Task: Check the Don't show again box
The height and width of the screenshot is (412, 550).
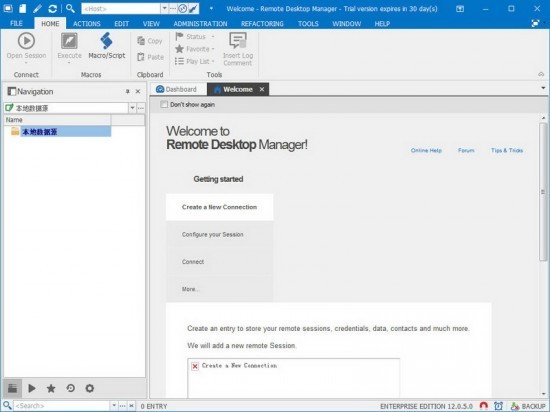Action: [164, 104]
